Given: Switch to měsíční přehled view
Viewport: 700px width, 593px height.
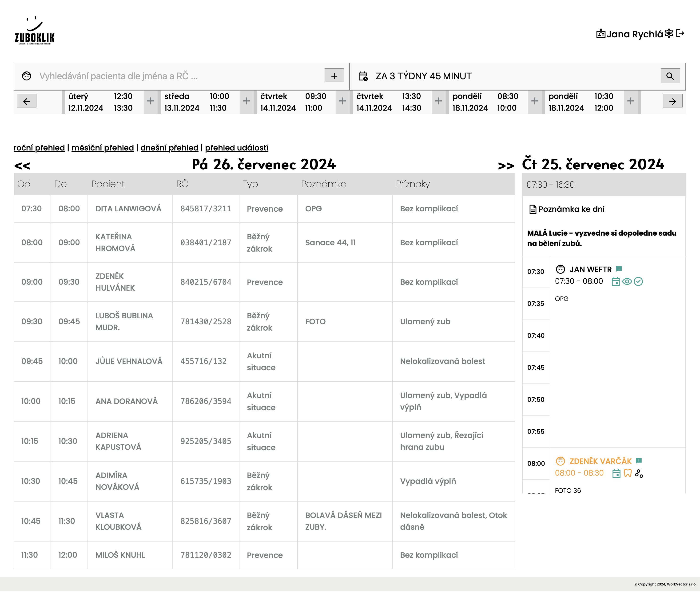Looking at the screenshot, I should (103, 148).
